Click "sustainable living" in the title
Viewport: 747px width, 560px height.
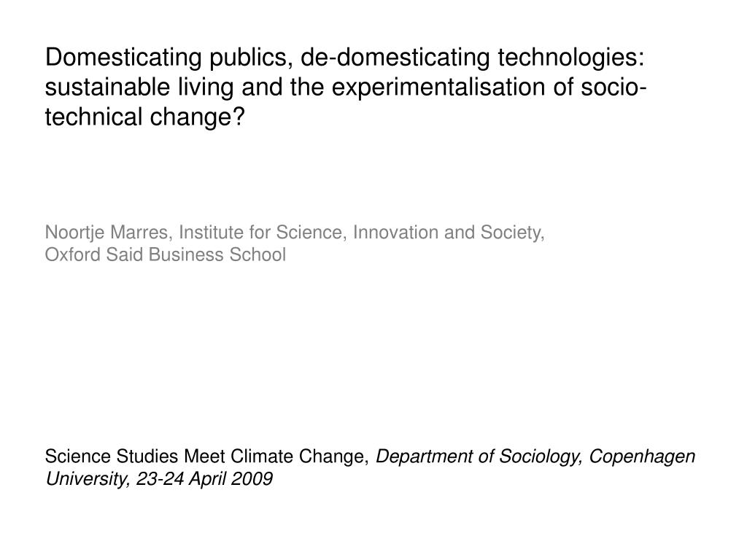(139, 87)
